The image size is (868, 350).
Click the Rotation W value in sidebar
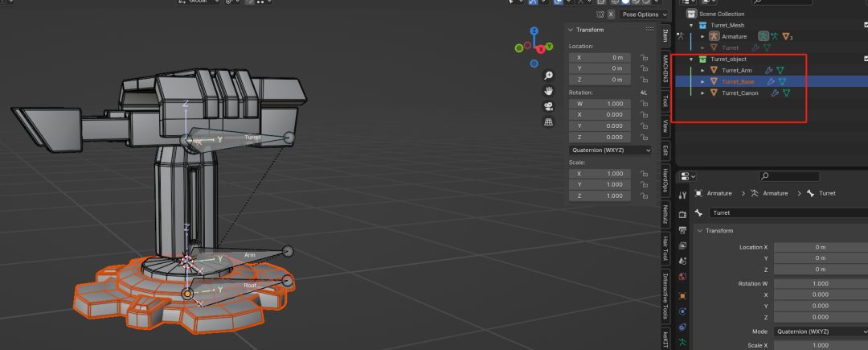click(600, 104)
